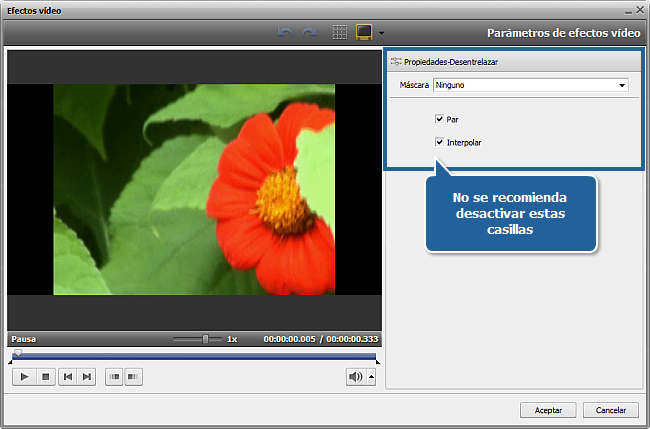Click the playback speed slider
Image resolution: width=650 pixels, height=429 pixels.
coord(197,339)
